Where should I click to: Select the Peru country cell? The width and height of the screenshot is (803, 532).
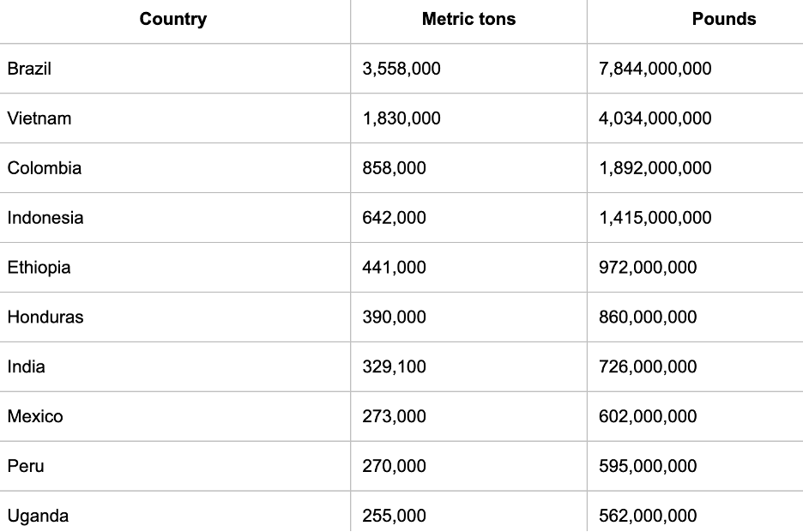[26, 467]
